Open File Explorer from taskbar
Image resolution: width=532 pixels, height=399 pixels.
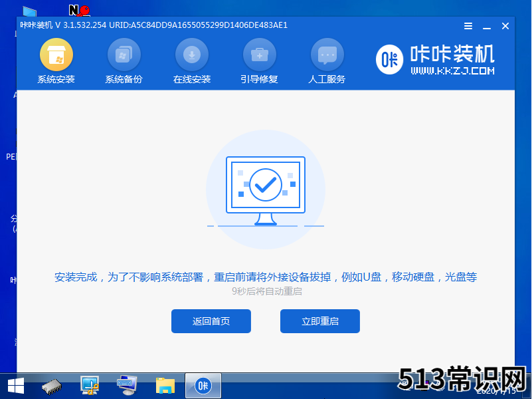coord(165,386)
